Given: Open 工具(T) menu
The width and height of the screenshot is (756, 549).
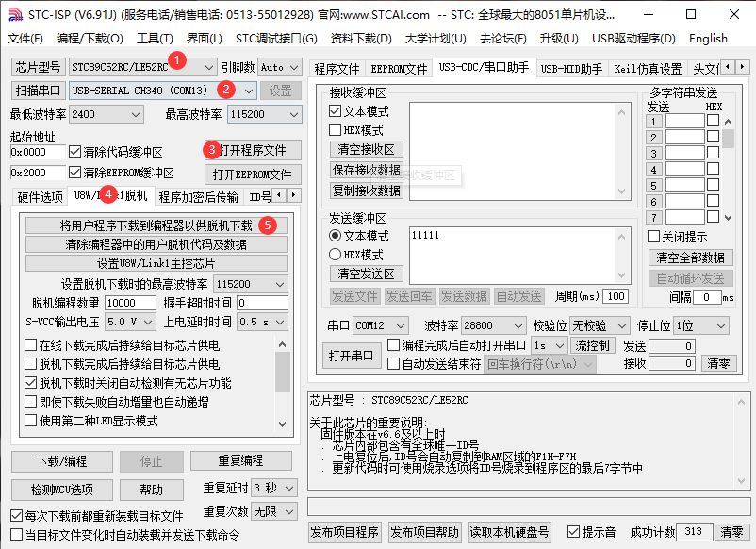Looking at the screenshot, I should point(155,38).
